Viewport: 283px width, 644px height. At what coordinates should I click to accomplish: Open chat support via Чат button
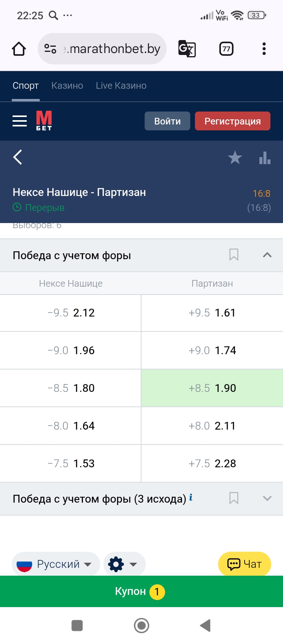point(244,564)
